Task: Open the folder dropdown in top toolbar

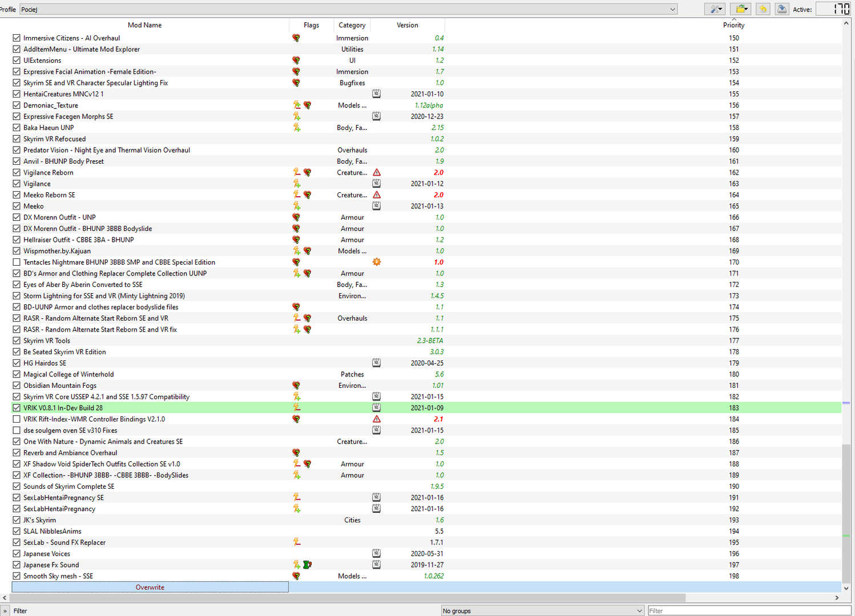Action: (x=740, y=9)
